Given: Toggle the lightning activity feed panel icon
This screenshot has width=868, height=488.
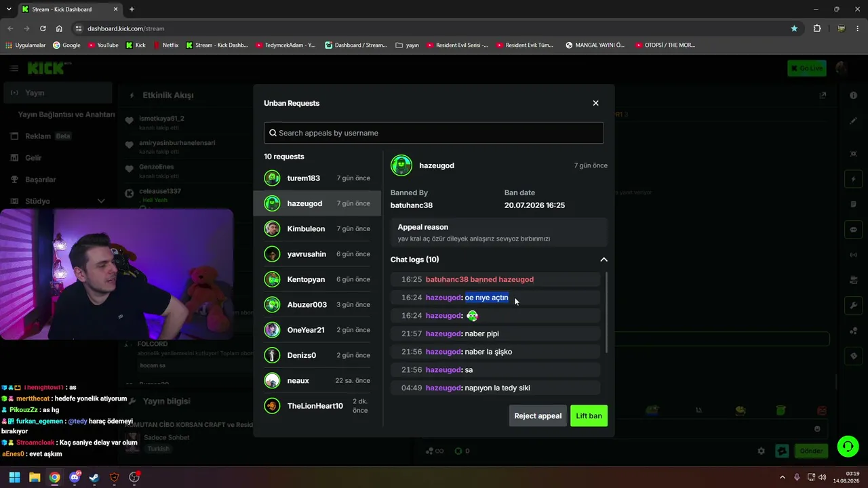Looking at the screenshot, I should click(854, 179).
